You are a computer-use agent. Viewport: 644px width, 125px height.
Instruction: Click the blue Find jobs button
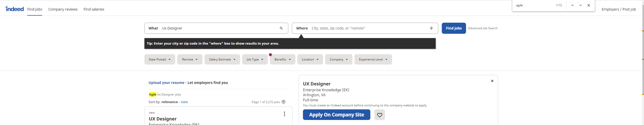pos(454,28)
